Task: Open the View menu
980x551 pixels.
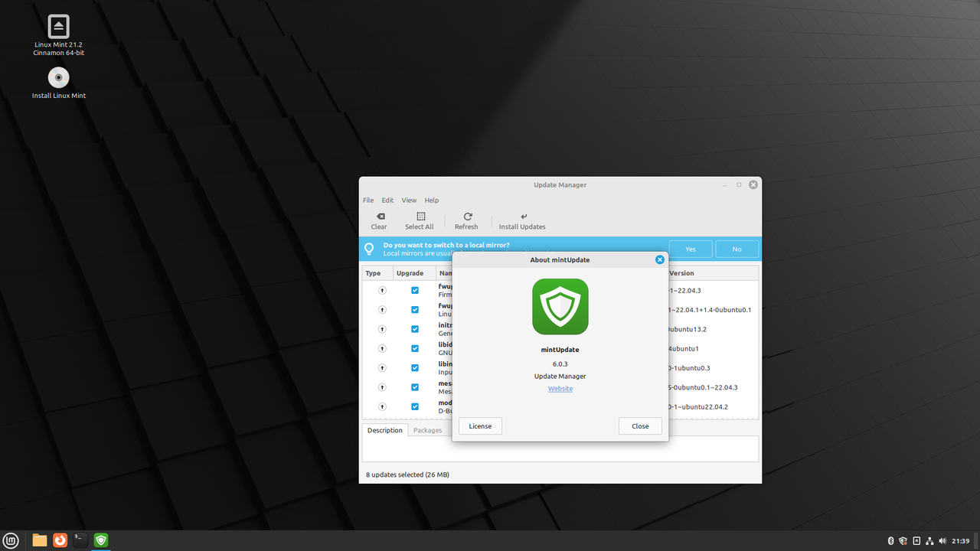Action: (410, 201)
